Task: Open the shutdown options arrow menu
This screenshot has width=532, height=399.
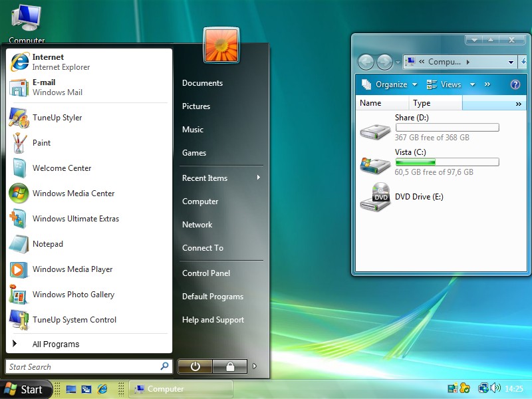Action: click(x=254, y=366)
